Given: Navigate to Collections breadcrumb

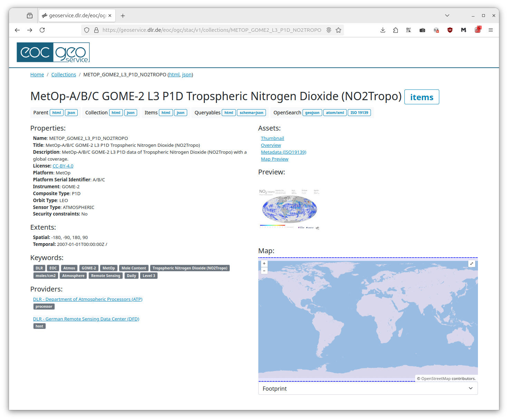Looking at the screenshot, I should pyautogui.click(x=64, y=75).
